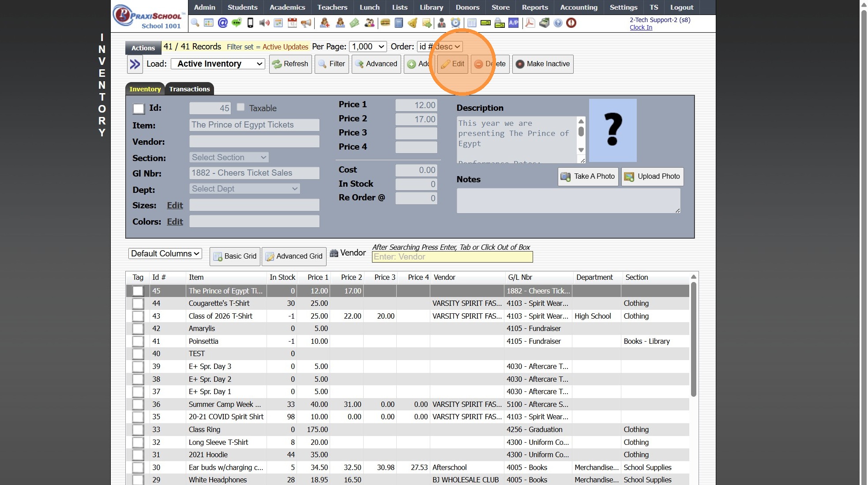The height and width of the screenshot is (485, 868).
Task: Open the Default Columns dropdown
Action: point(165,254)
